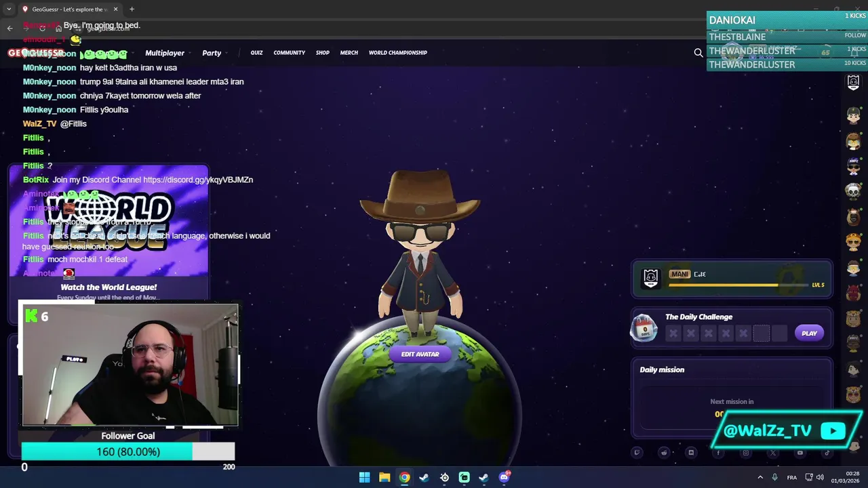
Task: Open the SHOP menu item
Action: (x=323, y=53)
